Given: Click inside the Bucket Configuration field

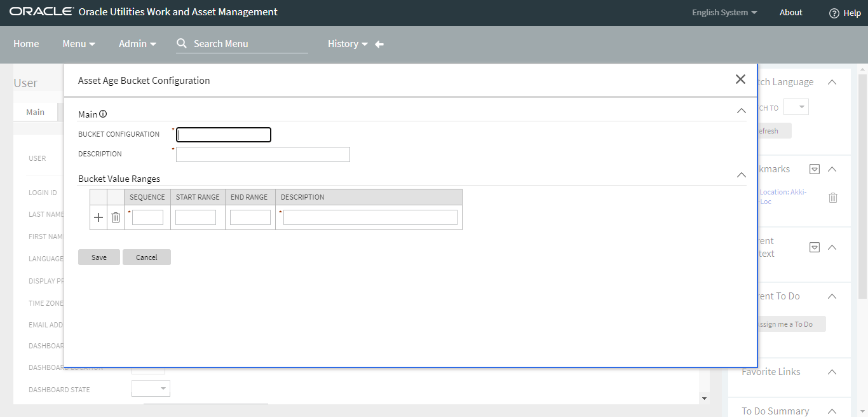Looking at the screenshot, I should click(x=223, y=134).
